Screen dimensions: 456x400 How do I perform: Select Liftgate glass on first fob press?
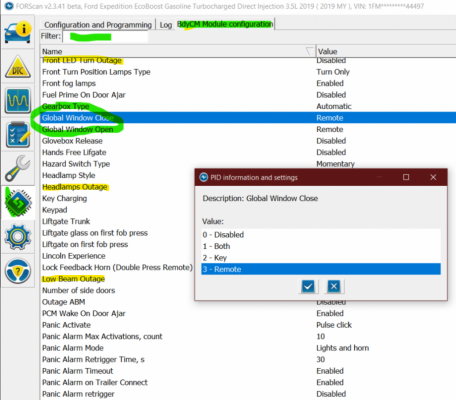[x=117, y=233]
